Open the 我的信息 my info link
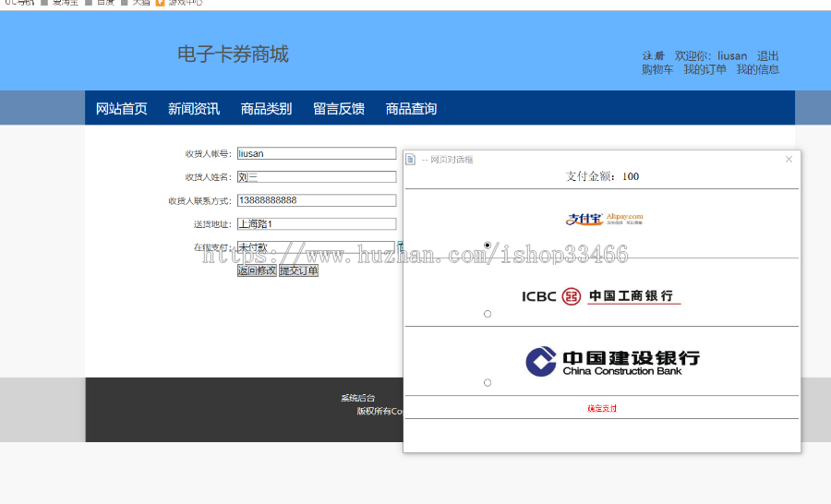 pyautogui.click(x=758, y=69)
